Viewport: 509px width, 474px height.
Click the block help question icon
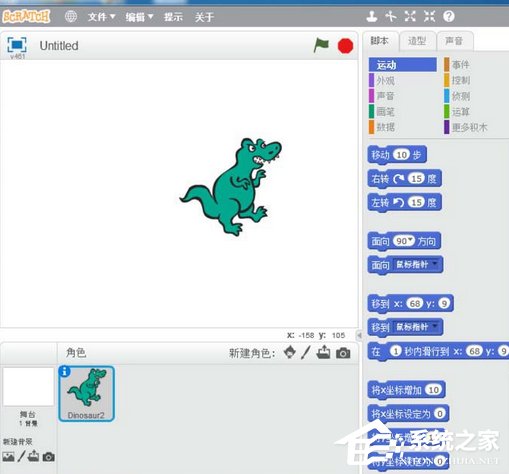449,16
